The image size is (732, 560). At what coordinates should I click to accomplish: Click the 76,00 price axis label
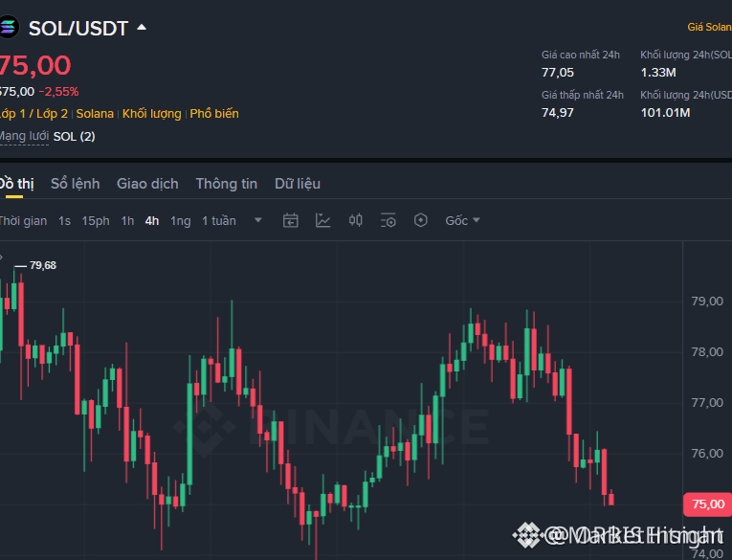click(707, 453)
